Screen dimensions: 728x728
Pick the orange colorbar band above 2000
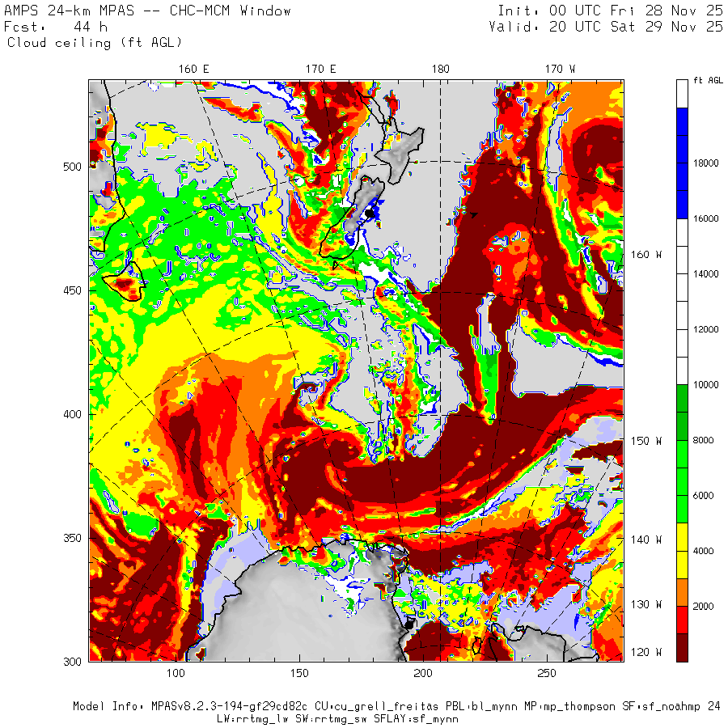[x=682, y=592]
